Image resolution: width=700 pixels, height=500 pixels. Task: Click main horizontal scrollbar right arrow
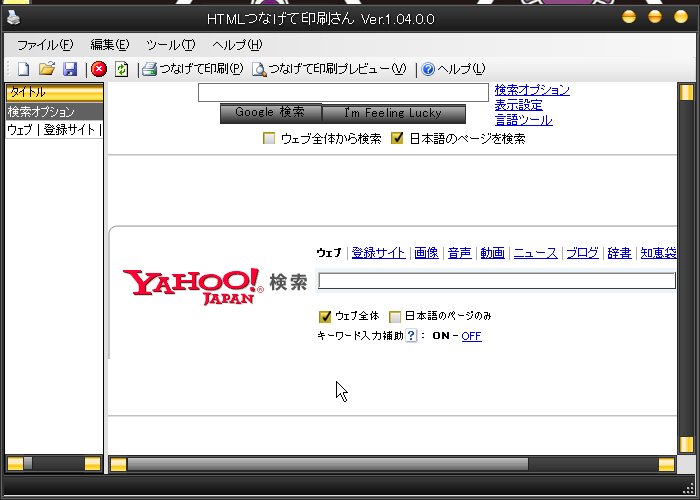coord(666,465)
